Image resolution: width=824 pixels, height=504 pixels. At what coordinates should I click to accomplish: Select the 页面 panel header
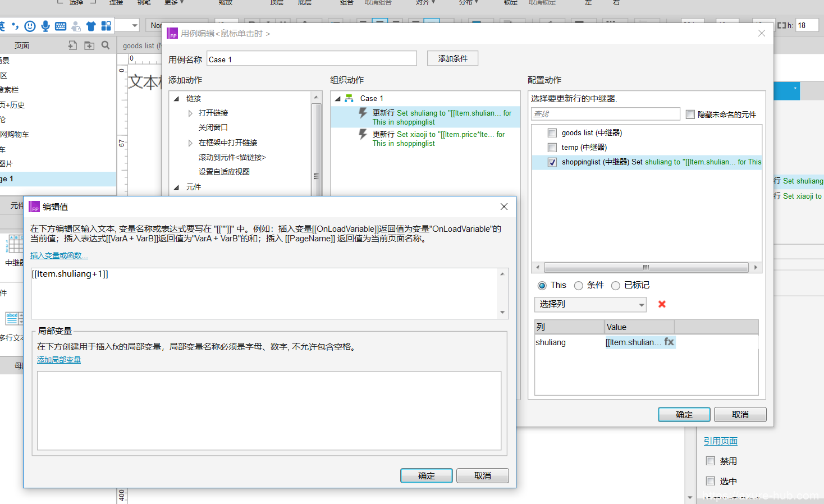tap(22, 45)
